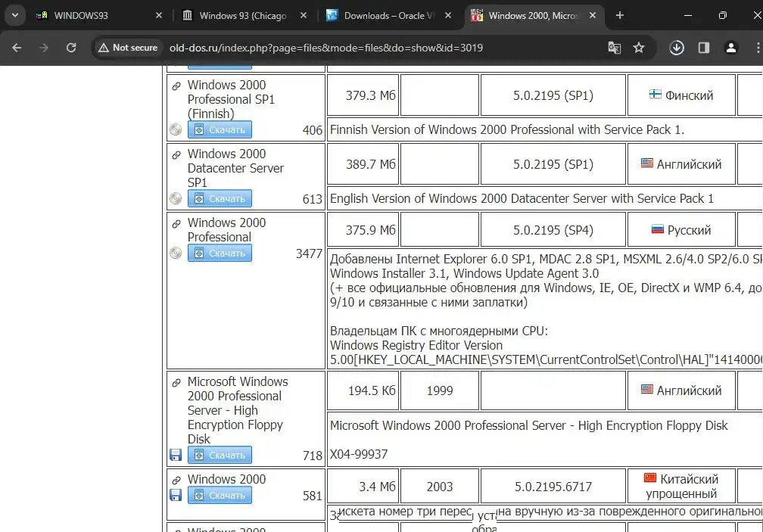Click link icon beside Datacenter Server SP1
The image size is (763, 532).
176,155
